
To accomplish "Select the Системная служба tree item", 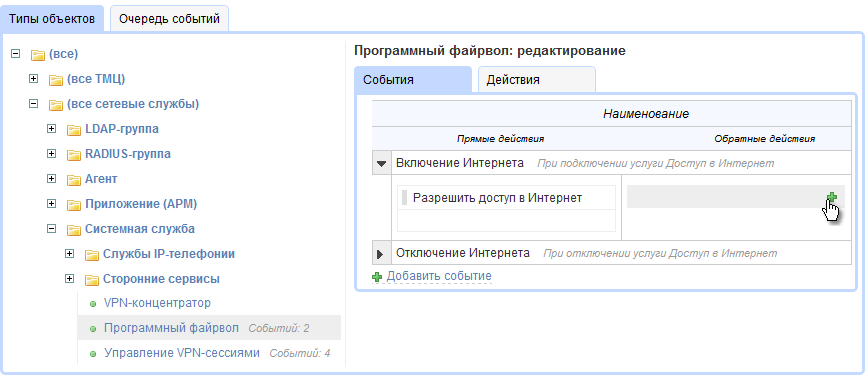I will click(140, 228).
